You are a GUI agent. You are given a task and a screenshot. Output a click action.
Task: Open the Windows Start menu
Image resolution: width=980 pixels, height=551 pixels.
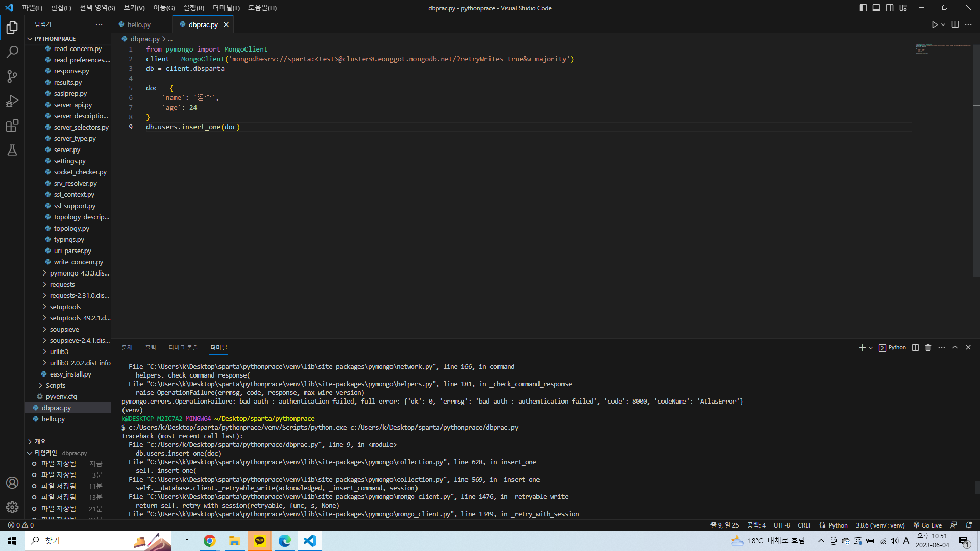(12, 541)
